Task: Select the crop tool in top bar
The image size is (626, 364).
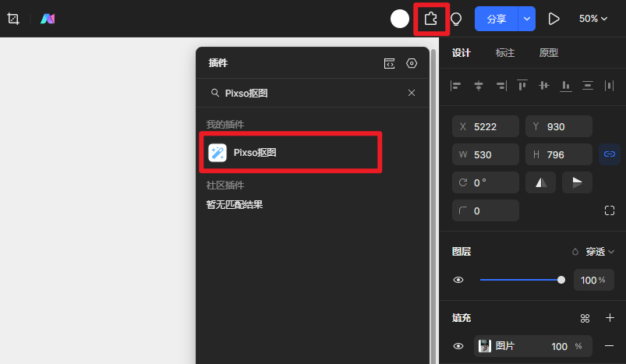Action: [x=13, y=19]
